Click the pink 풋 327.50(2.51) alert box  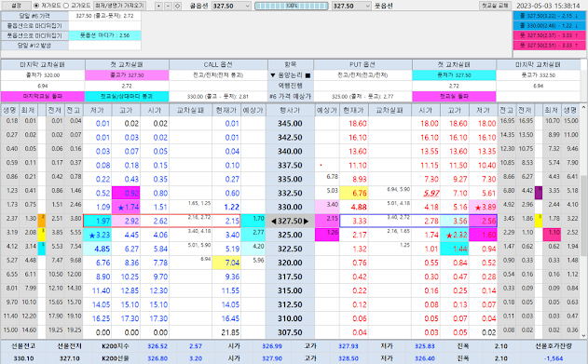[x=549, y=46]
